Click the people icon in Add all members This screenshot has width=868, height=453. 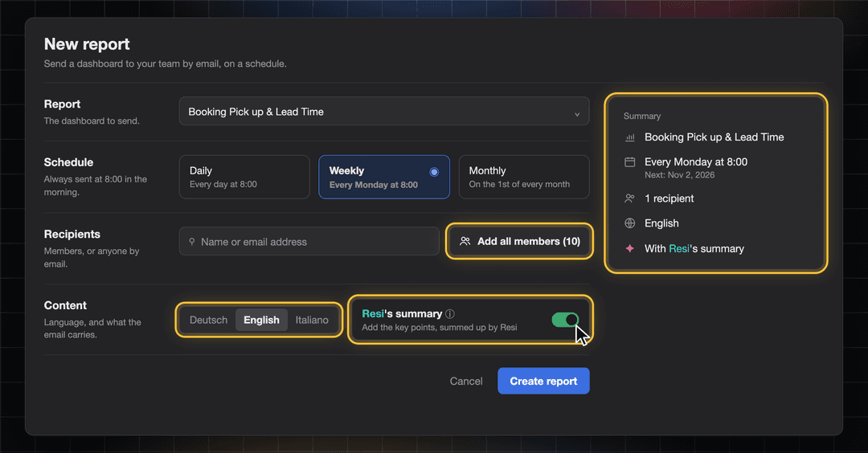click(465, 241)
